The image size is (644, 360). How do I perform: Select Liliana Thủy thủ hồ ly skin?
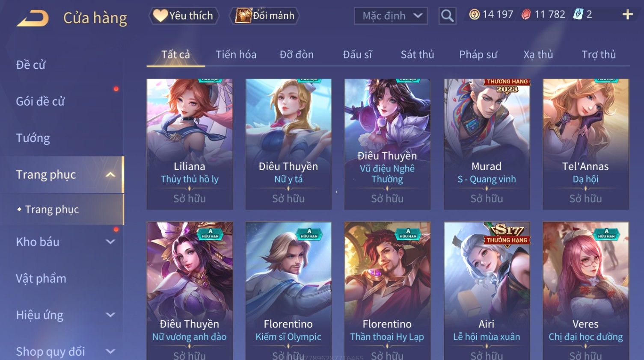point(190,144)
